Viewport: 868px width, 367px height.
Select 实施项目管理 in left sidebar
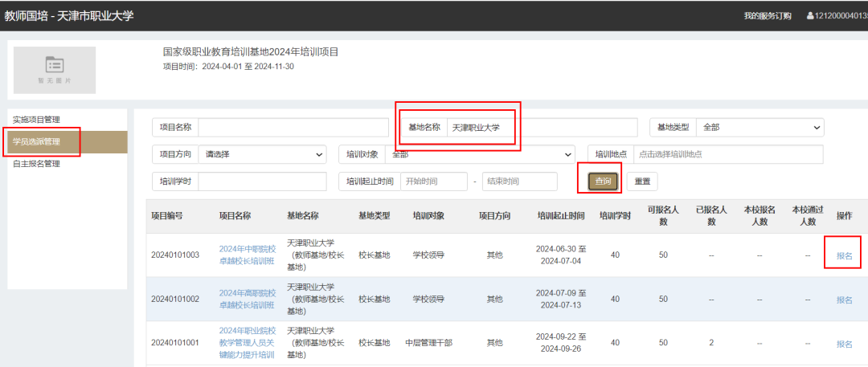[x=37, y=120]
